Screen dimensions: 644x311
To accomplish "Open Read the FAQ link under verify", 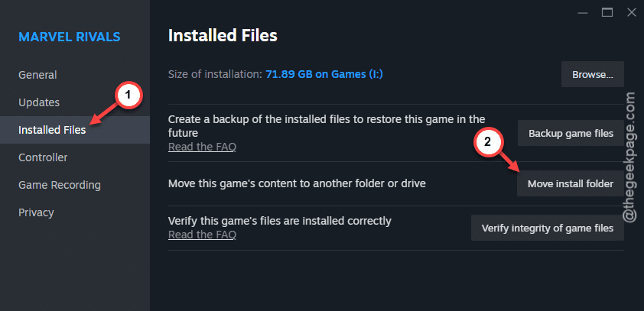I will coord(202,235).
